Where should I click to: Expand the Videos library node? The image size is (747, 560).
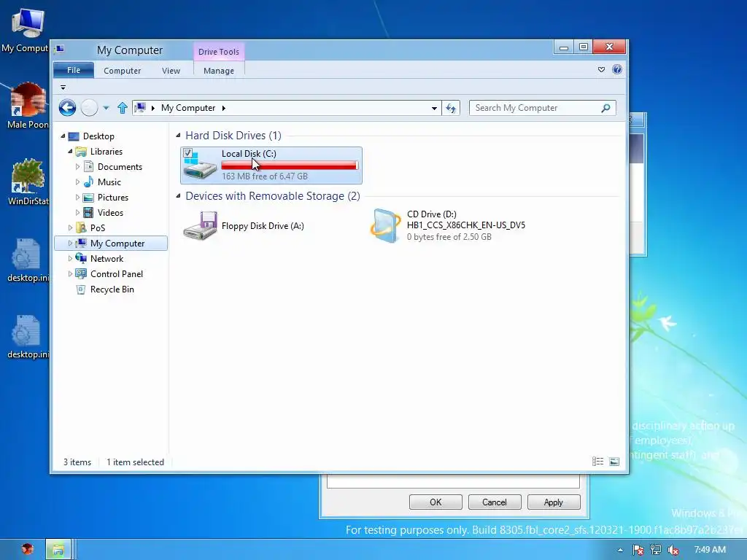coord(77,212)
